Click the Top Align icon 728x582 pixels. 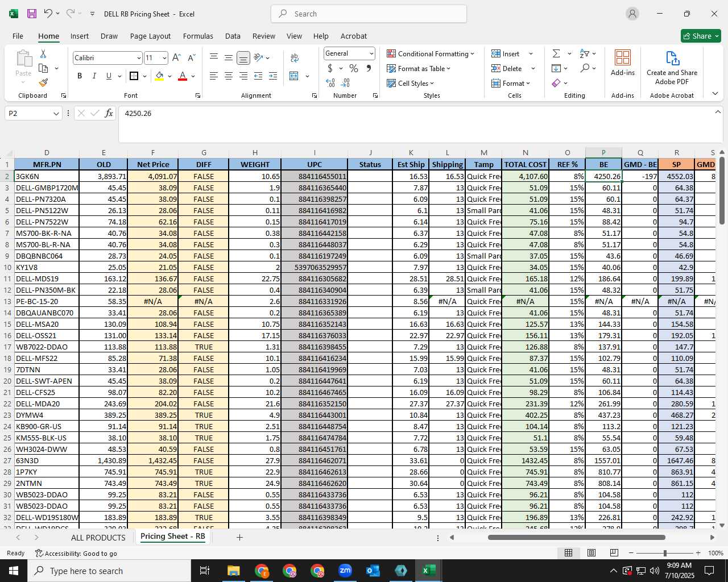coord(214,57)
